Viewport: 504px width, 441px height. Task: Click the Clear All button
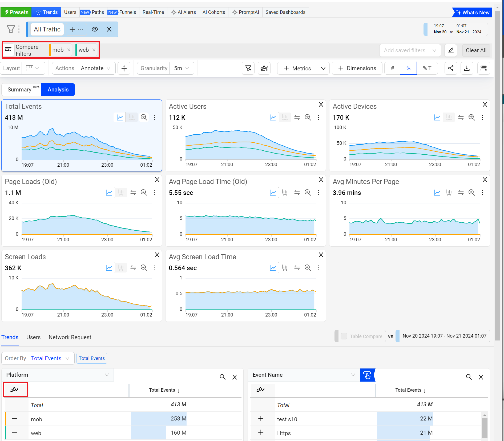click(476, 50)
